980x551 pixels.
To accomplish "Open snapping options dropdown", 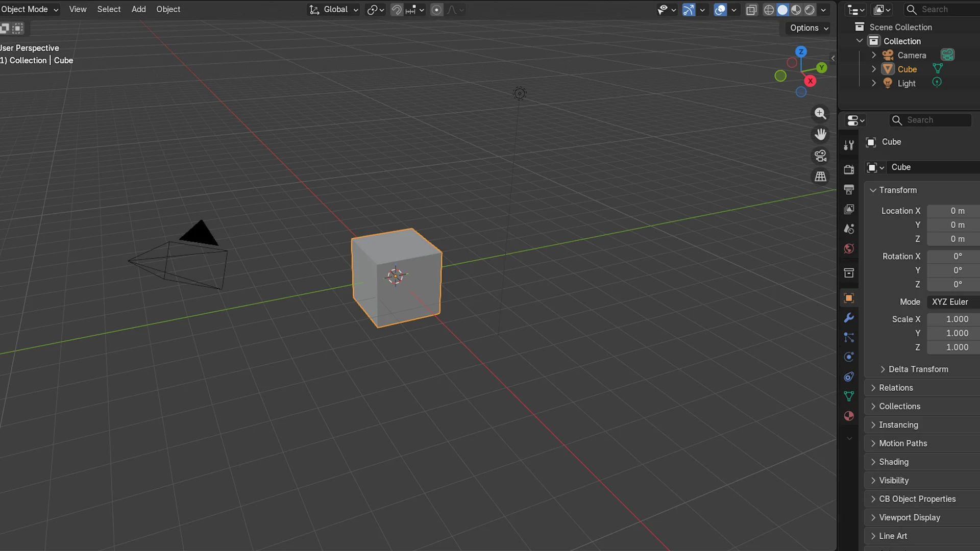I will [415, 10].
